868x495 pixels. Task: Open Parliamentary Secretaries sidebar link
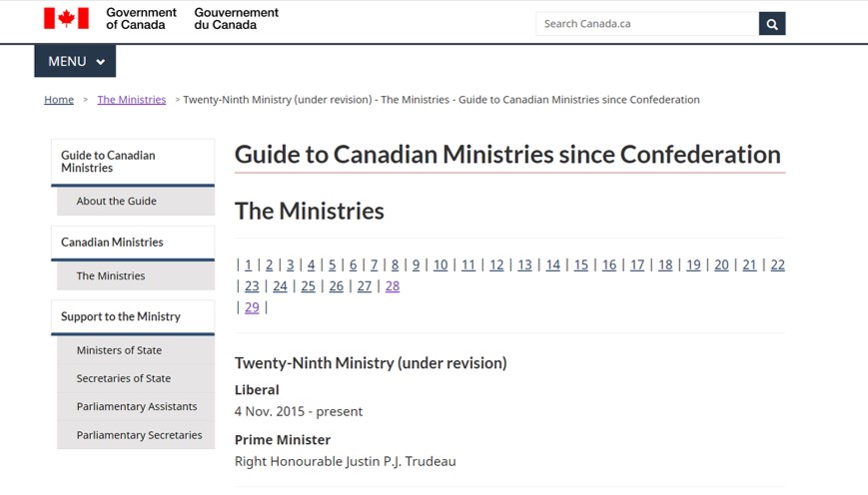pos(139,435)
